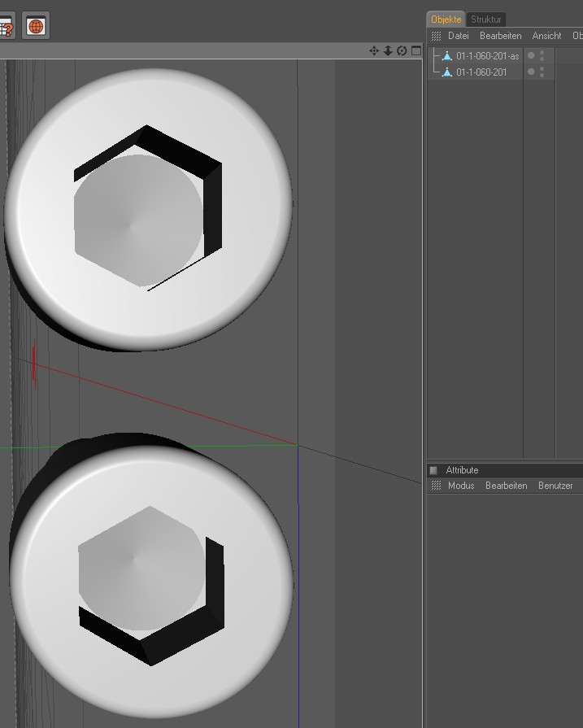Click the upper hex screw head in viewport
The width and height of the screenshot is (583, 728).
click(148, 209)
